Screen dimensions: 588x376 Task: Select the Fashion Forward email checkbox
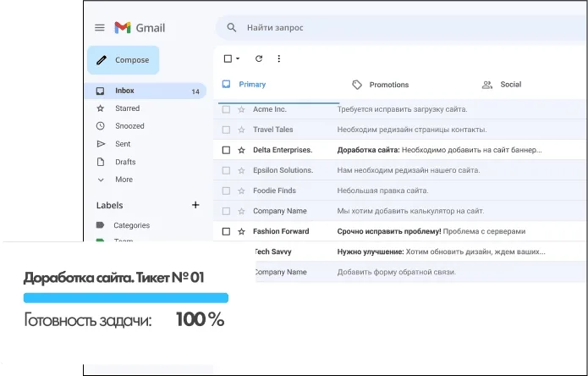pos(226,231)
